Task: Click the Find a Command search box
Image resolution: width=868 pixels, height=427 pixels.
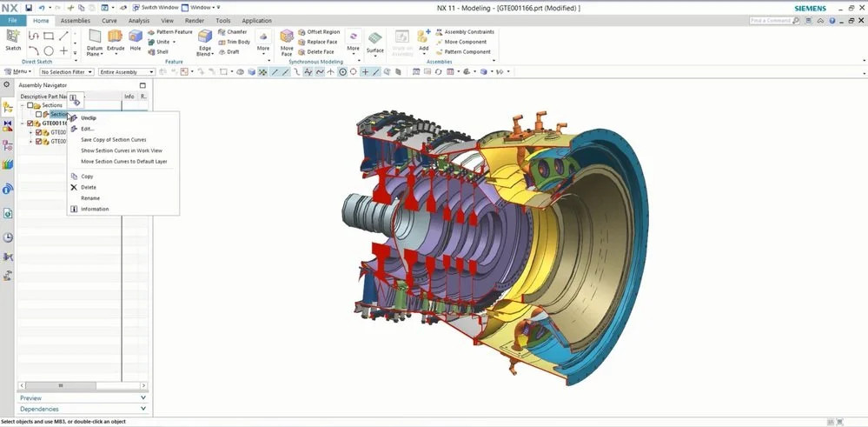Action: click(x=771, y=20)
